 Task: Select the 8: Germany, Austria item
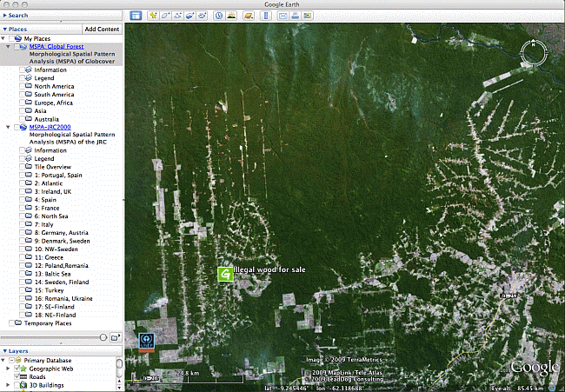[61, 233]
